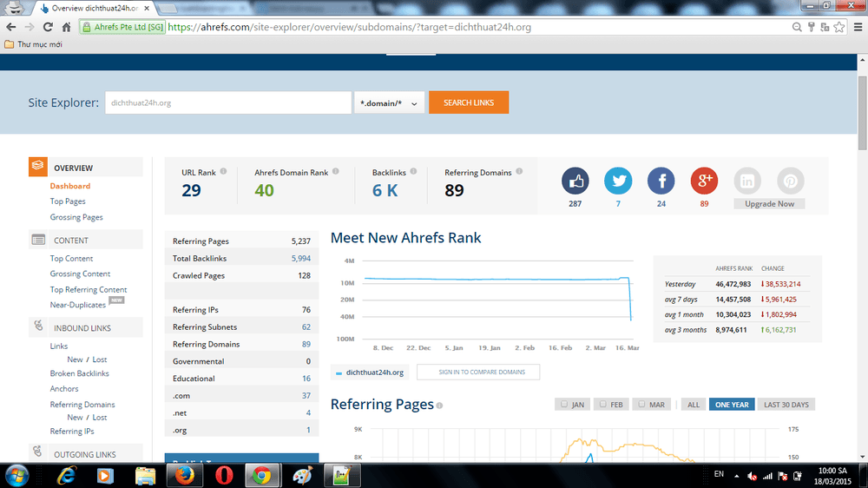
Task: Click the page vertical scrollbar thumb
Action: [x=862, y=113]
